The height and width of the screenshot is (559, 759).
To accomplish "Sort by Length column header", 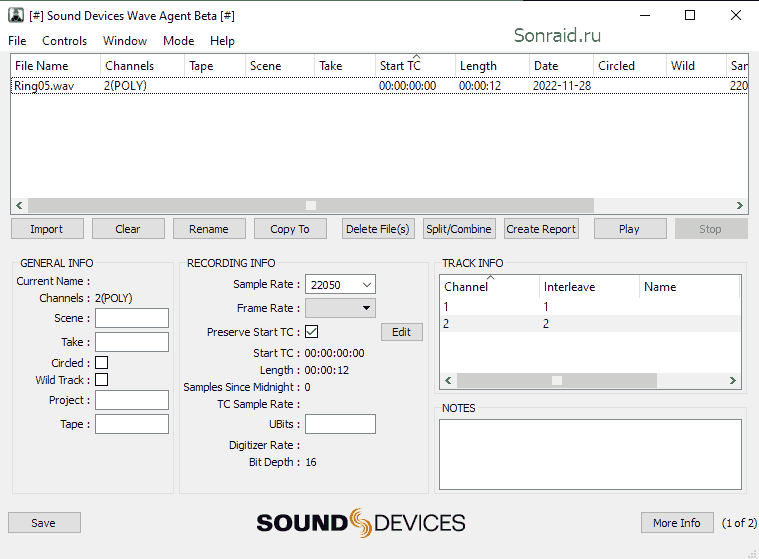I will [492, 66].
